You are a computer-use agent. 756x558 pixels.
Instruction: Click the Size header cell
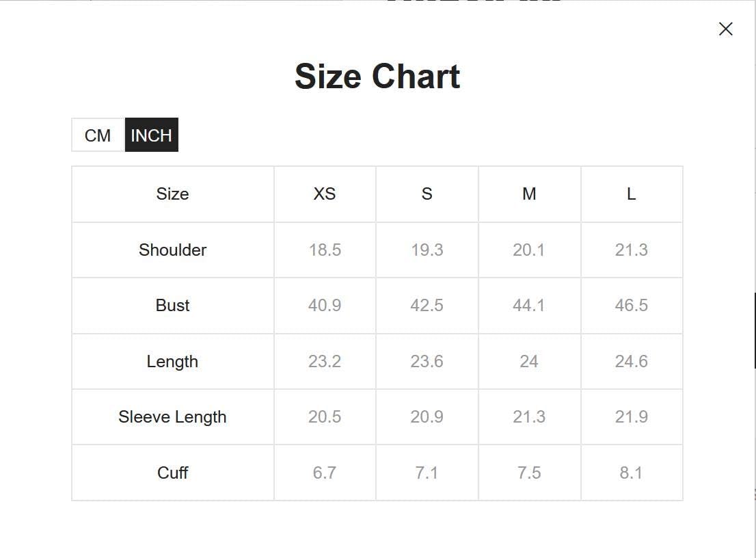point(173,194)
